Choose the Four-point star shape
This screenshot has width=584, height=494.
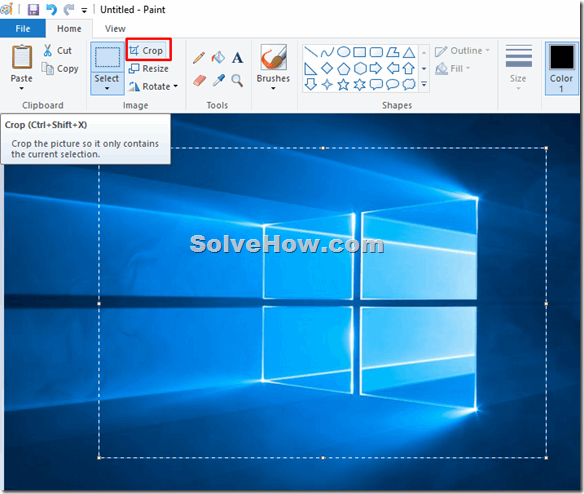coord(327,85)
